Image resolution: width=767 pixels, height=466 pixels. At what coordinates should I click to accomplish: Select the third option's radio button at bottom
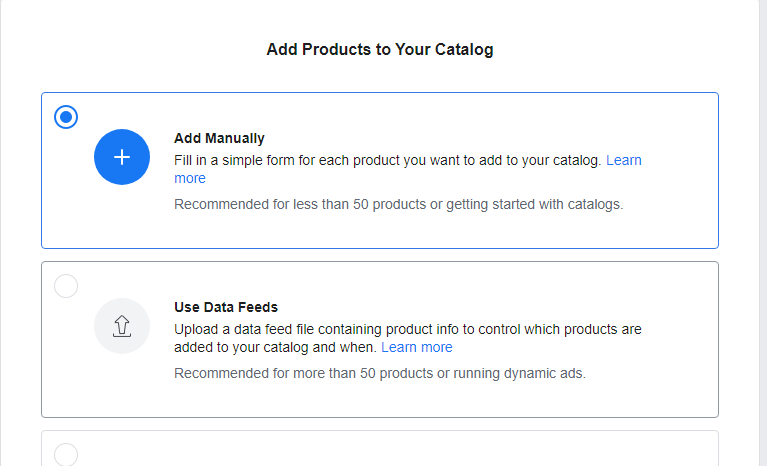(x=66, y=454)
